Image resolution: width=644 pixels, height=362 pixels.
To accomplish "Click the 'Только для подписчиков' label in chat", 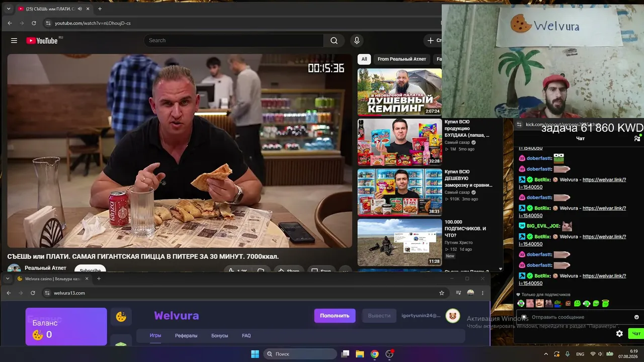I will pyautogui.click(x=546, y=295).
